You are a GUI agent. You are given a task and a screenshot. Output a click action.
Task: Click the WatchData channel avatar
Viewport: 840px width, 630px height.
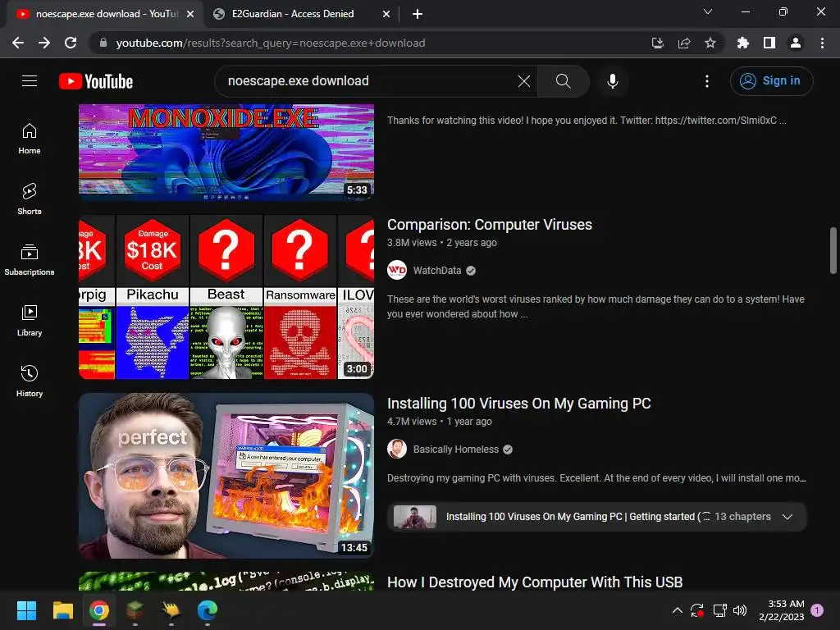[x=397, y=270]
